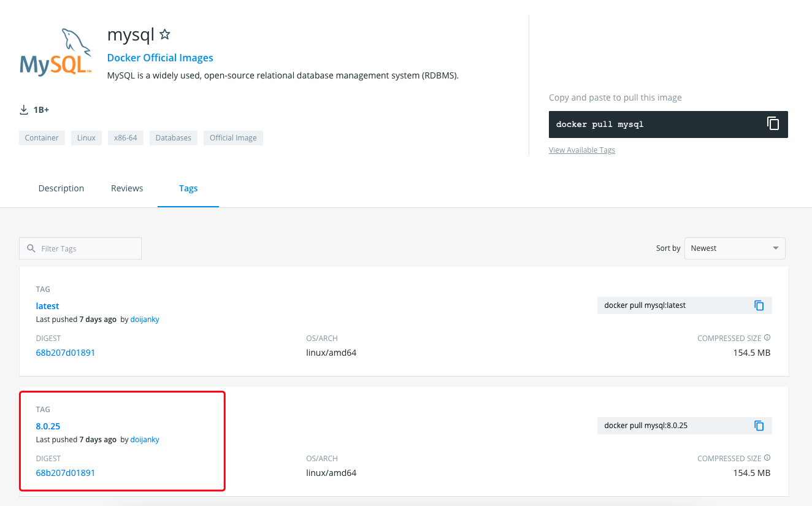This screenshot has width=812, height=506.
Task: Click the download count icon
Action: [x=24, y=110]
